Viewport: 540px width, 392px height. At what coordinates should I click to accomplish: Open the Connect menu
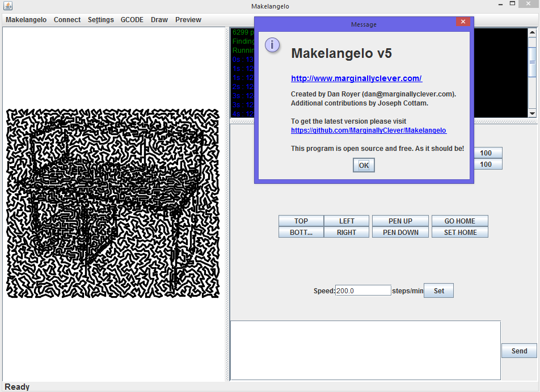[67, 20]
